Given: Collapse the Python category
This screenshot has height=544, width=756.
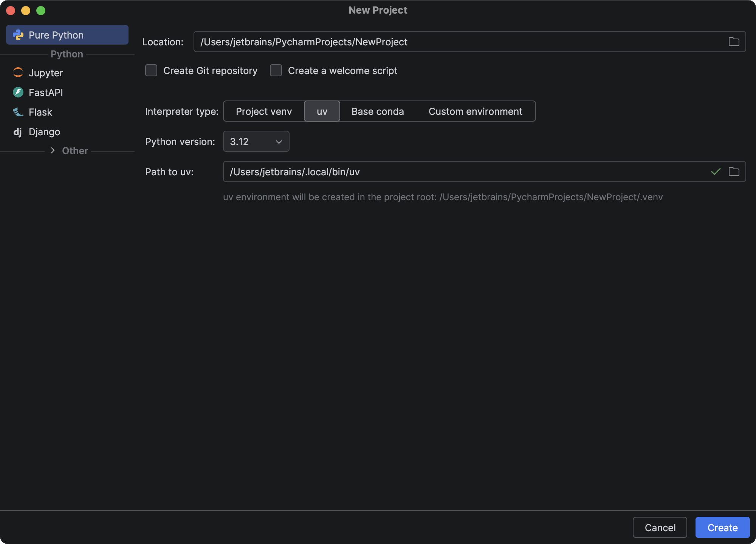Looking at the screenshot, I should pos(67,54).
